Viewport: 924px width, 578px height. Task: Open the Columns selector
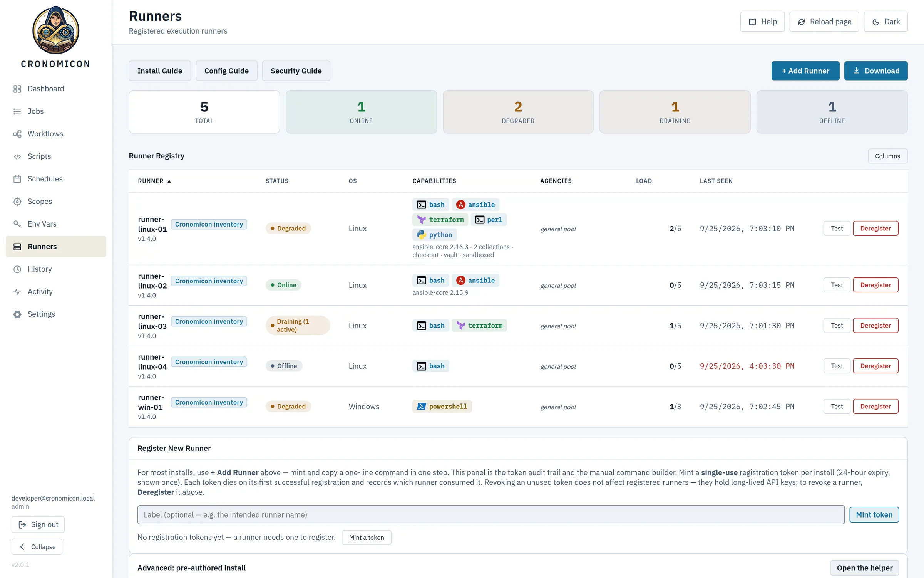coord(887,156)
